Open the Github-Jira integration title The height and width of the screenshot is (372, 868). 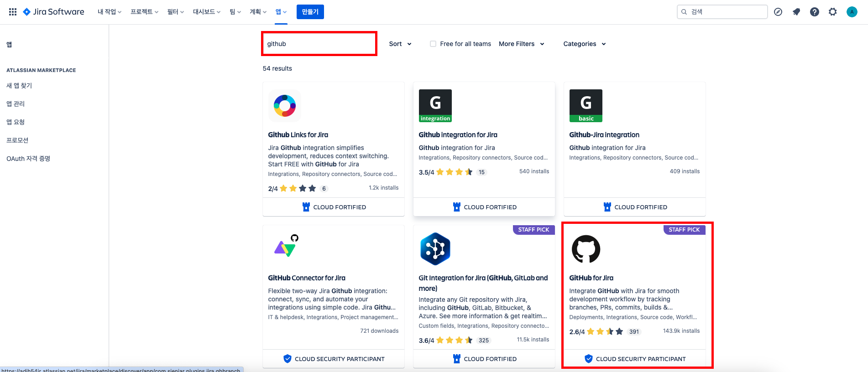click(604, 134)
